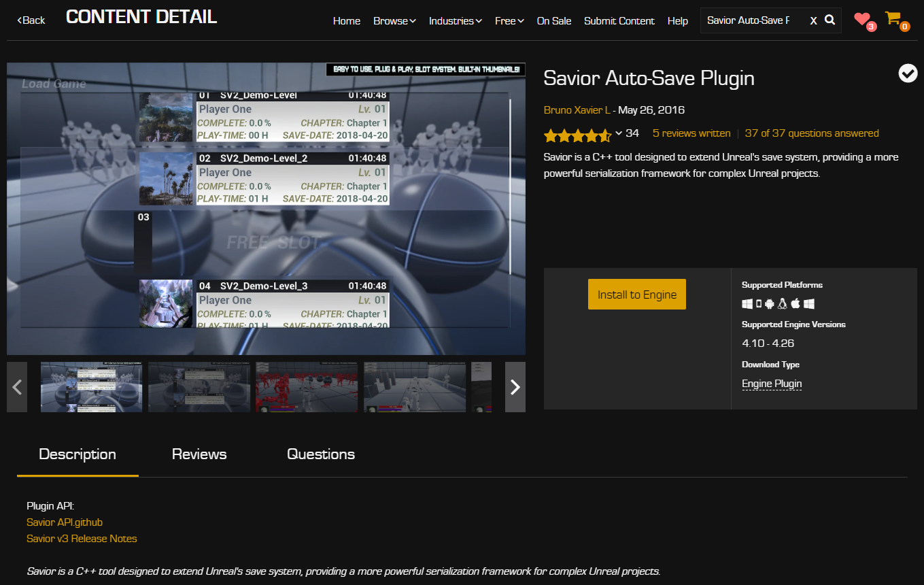Show previous thumbnails with left arrow
The width and height of the screenshot is (924, 585).
[17, 387]
